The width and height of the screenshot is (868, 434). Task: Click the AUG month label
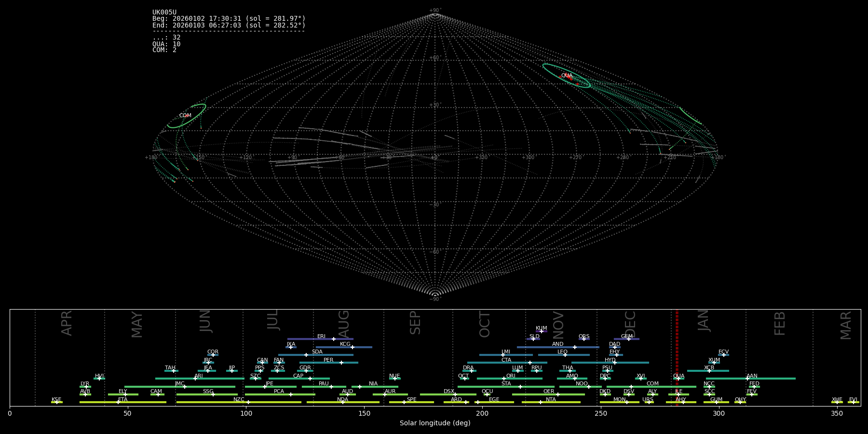tap(344, 323)
